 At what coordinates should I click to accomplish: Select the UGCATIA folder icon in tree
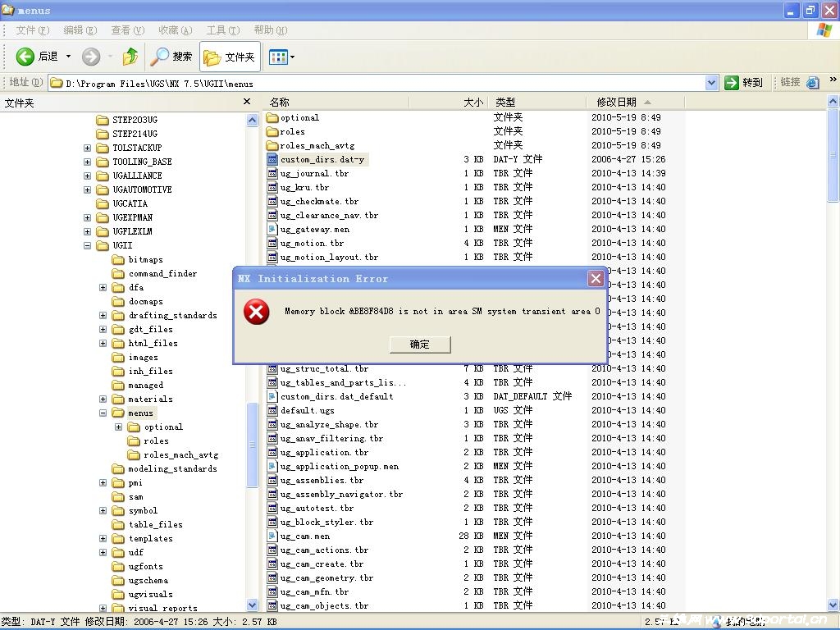pos(103,203)
